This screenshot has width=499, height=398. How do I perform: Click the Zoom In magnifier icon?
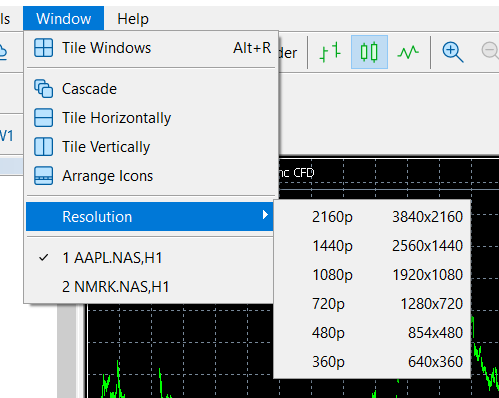(x=453, y=52)
